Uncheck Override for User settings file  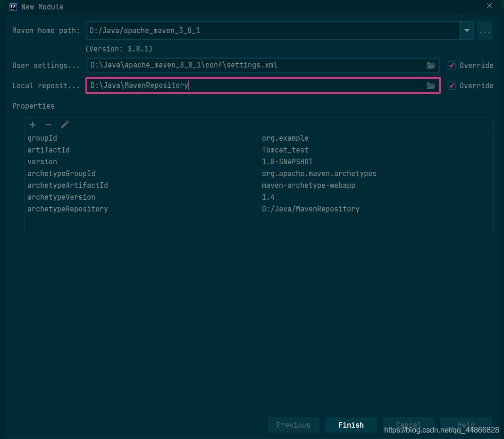[x=452, y=66]
